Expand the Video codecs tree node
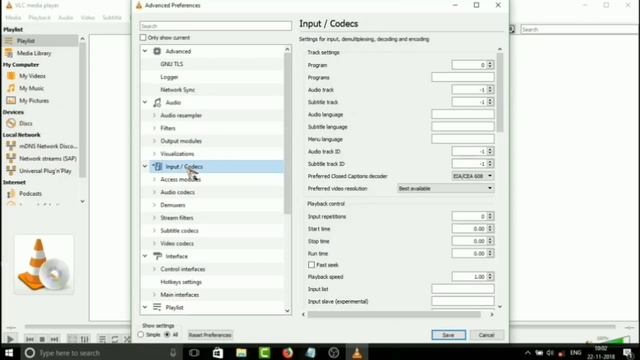This screenshot has height=360, width=640. click(x=154, y=243)
